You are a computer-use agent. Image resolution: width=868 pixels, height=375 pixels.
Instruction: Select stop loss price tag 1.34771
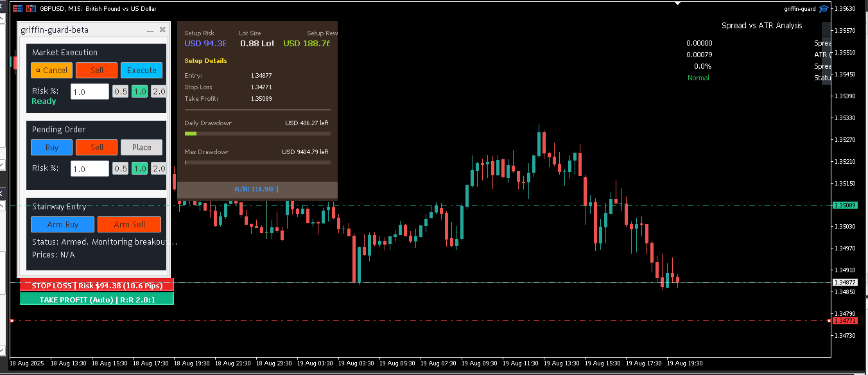click(844, 320)
